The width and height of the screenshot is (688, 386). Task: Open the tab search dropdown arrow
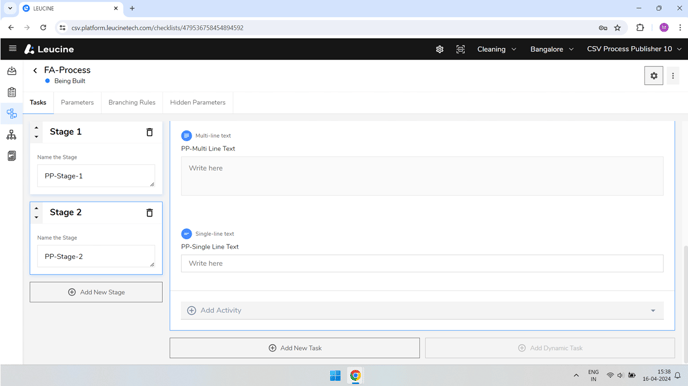[10, 8]
